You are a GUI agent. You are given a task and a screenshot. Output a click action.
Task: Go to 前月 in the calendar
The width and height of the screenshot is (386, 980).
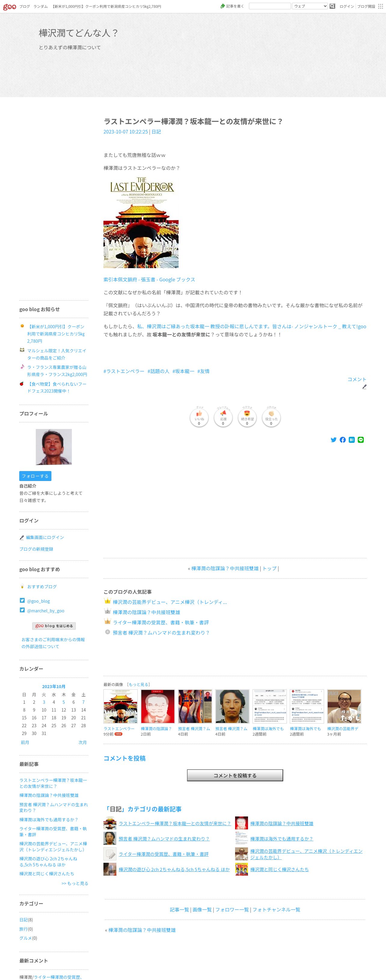(25, 742)
